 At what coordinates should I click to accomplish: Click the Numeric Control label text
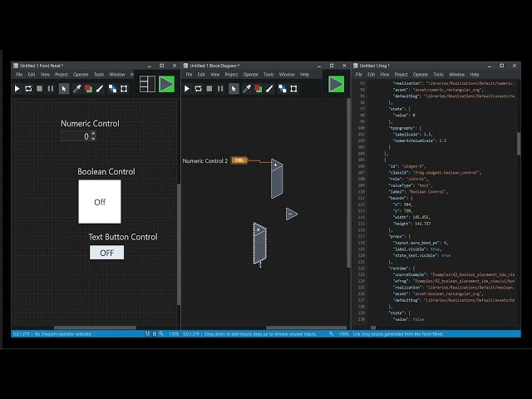90,124
